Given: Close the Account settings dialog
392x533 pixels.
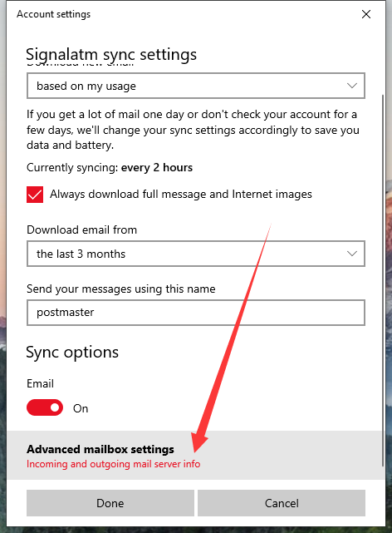Looking at the screenshot, I should click(366, 14).
